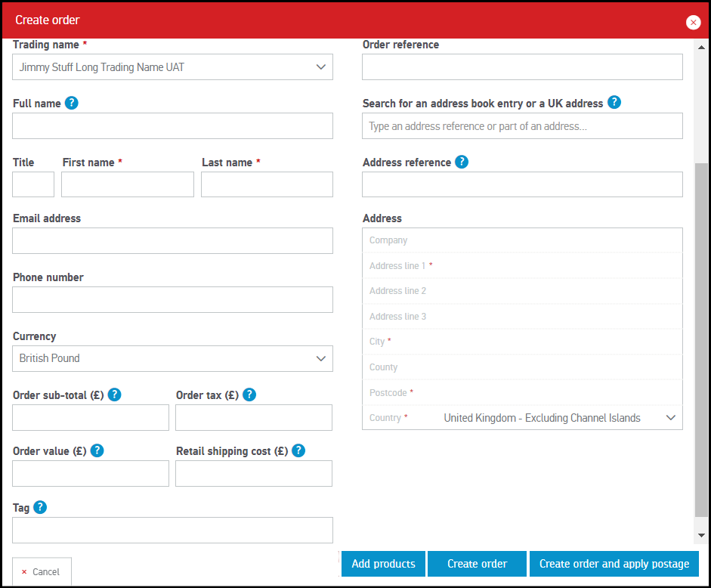711x588 pixels.
Task: Click Address reference help icon
Action: (x=462, y=162)
